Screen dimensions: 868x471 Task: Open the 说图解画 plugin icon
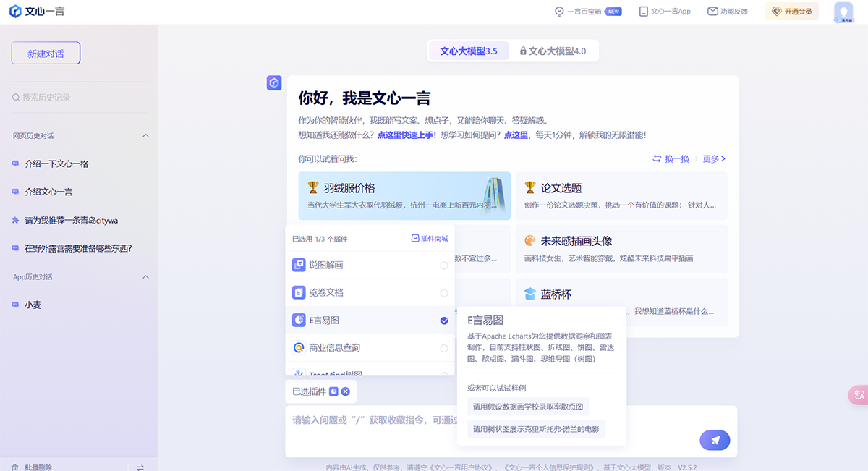tap(299, 265)
